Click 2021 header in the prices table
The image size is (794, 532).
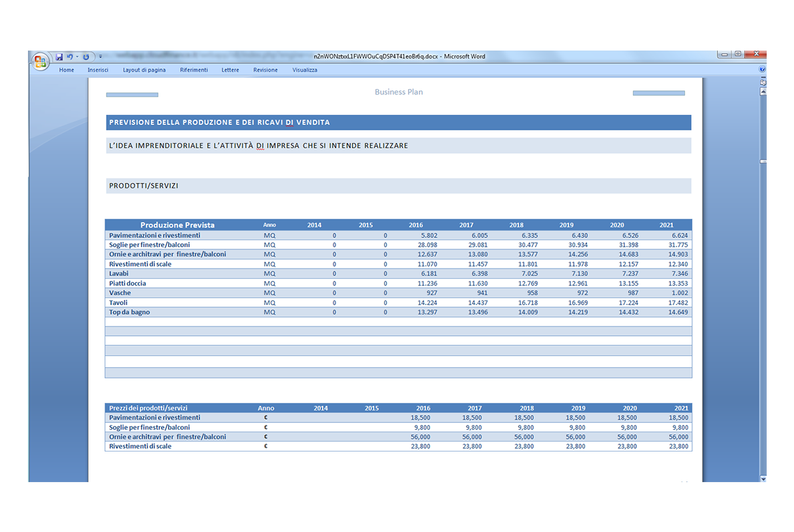click(x=681, y=408)
